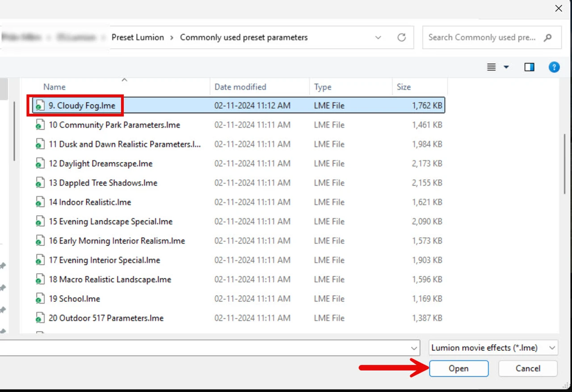Click the search magnifier icon
The width and height of the screenshot is (572, 392).
(547, 38)
